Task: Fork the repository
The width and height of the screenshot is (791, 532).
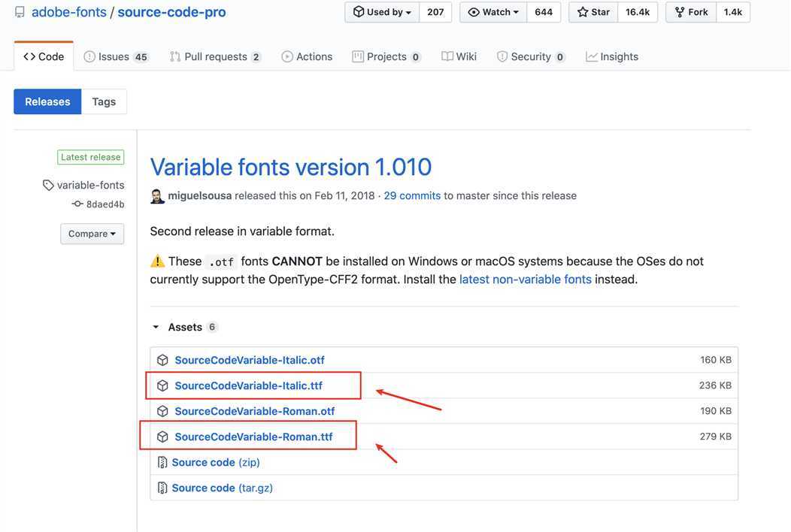Action: coord(691,12)
